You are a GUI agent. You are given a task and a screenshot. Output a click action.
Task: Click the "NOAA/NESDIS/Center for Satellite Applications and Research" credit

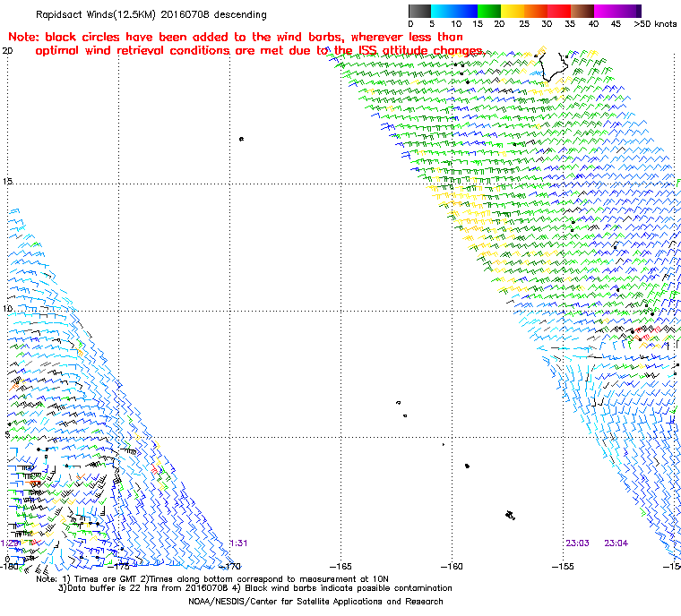coord(315,602)
